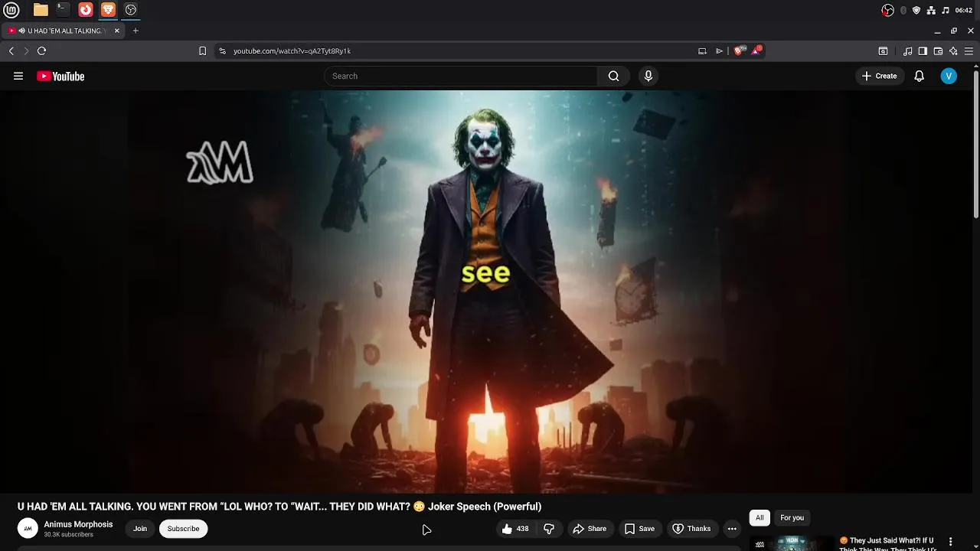Open more actions ellipsis under video

(x=732, y=529)
